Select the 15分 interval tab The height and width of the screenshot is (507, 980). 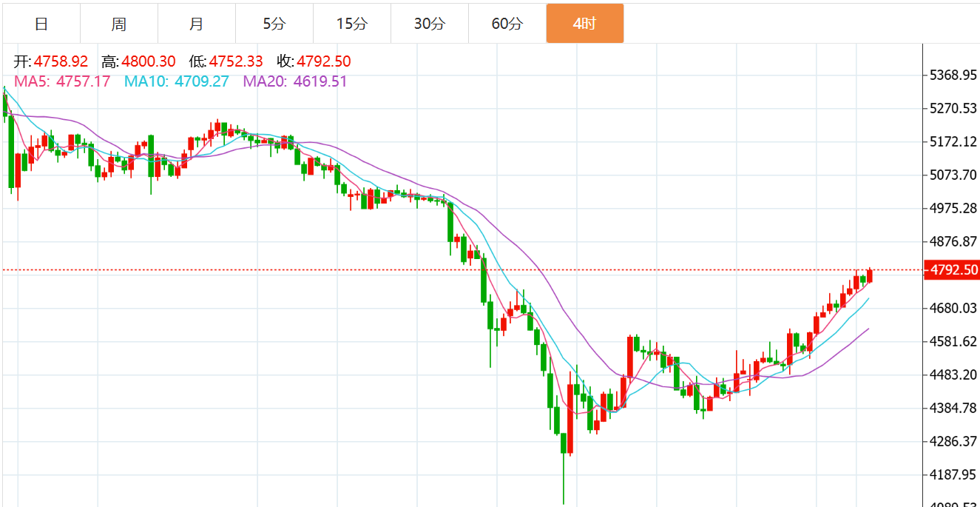351,24
